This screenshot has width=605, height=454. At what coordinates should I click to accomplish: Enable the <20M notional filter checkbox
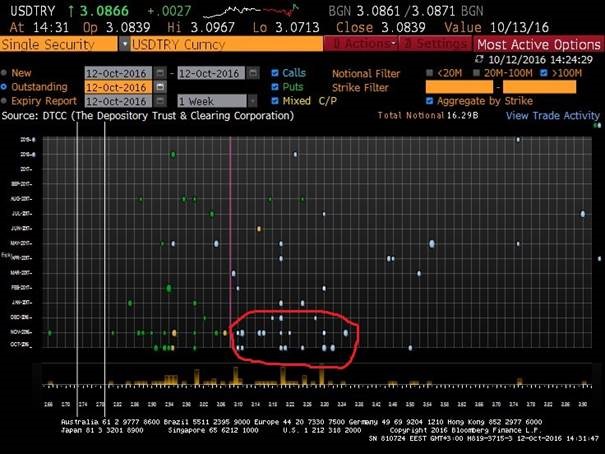click(x=429, y=73)
